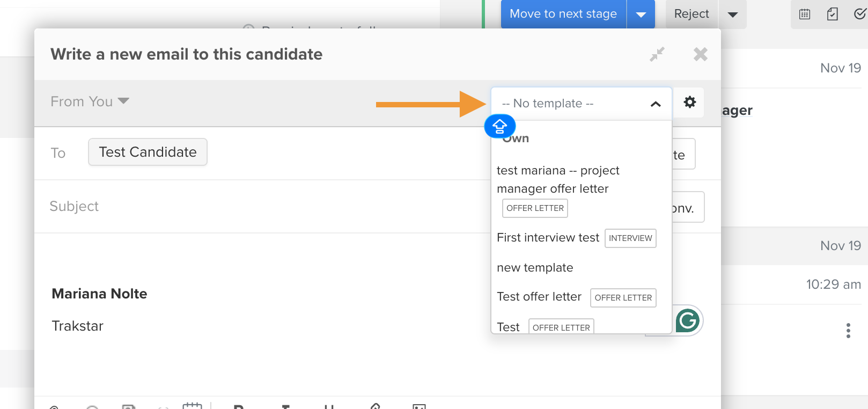868x409 pixels.
Task: Minimize the email composer with arrows icon
Action: point(657,54)
